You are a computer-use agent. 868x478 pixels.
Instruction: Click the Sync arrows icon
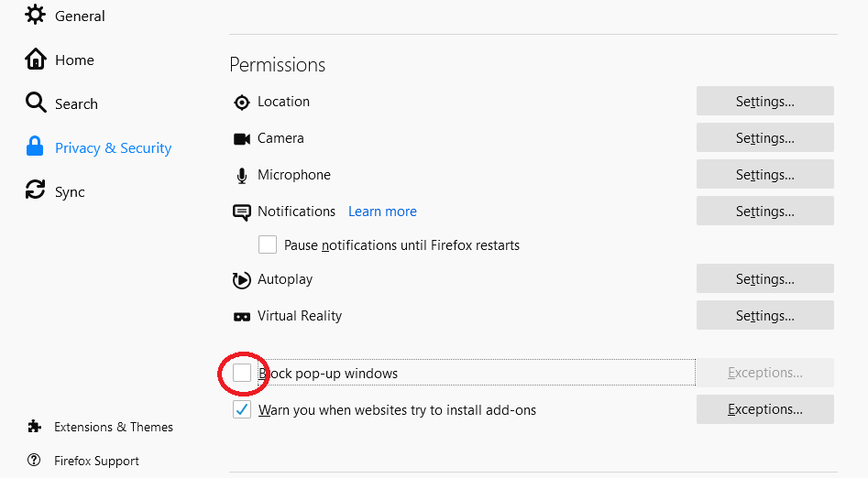tap(35, 190)
